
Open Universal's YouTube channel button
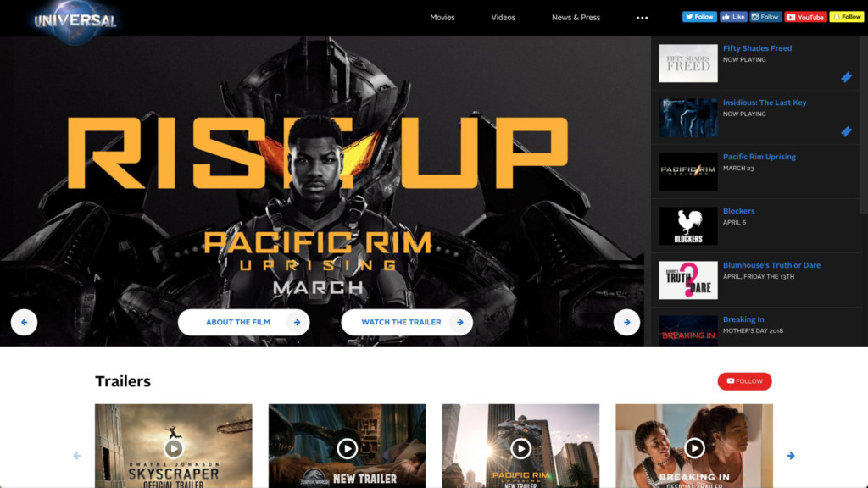pos(805,17)
